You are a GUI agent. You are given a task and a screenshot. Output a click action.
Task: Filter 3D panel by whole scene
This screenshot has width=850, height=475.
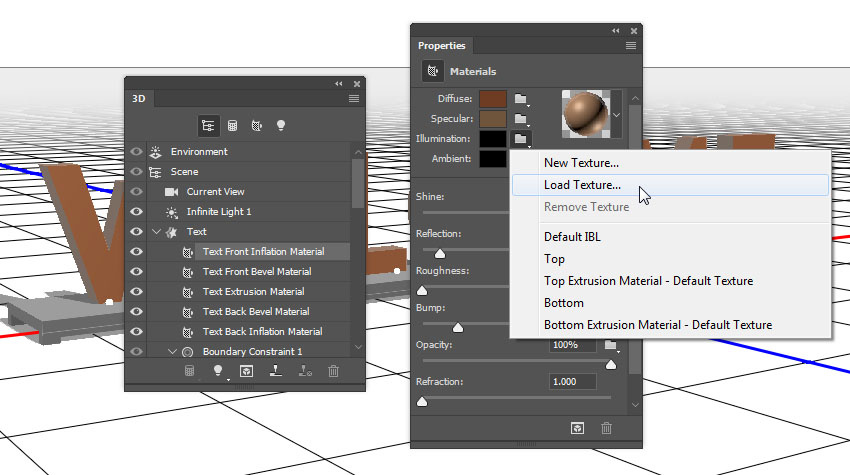click(x=208, y=125)
